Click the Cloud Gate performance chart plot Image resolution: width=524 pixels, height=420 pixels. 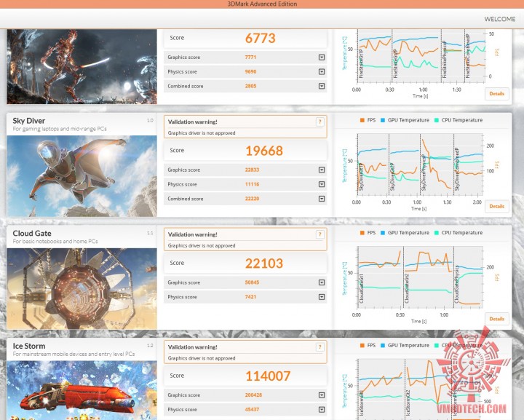pos(420,277)
